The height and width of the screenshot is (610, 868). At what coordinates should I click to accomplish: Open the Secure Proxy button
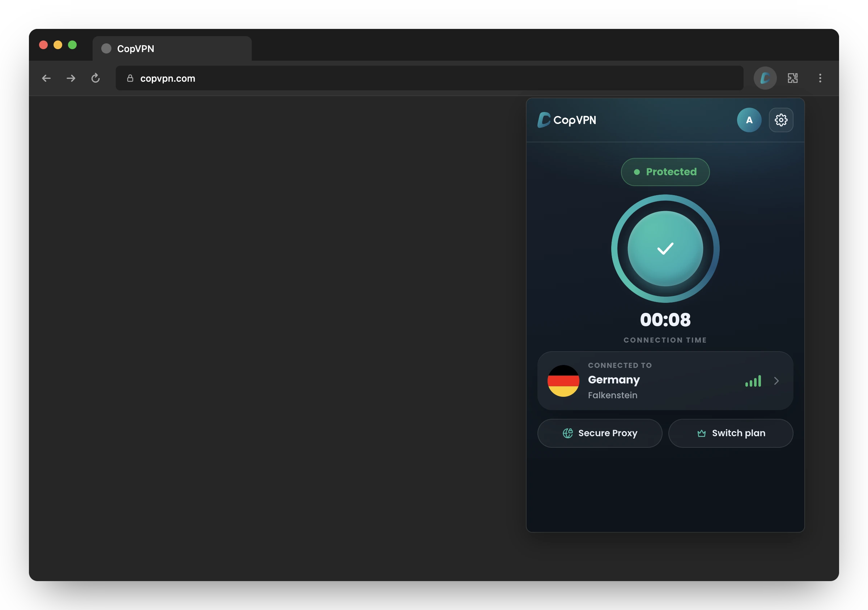click(x=600, y=433)
